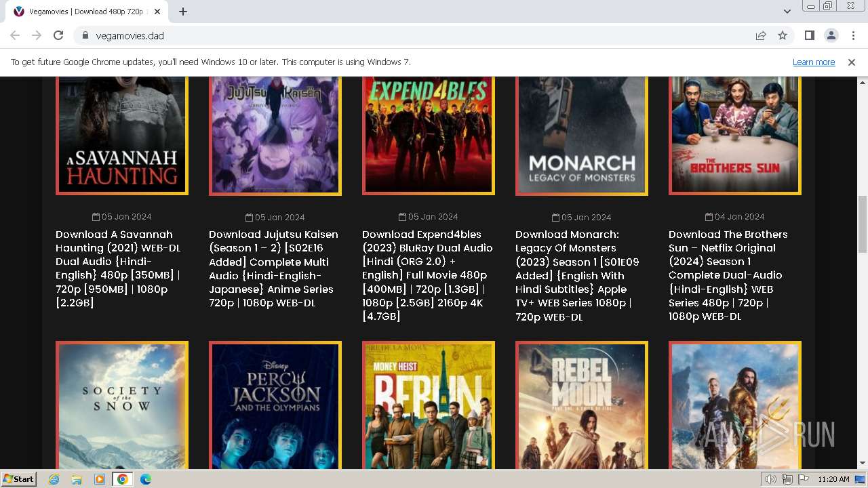The height and width of the screenshot is (488, 868).
Task: Bookmark this tab with the star
Action: tap(783, 35)
